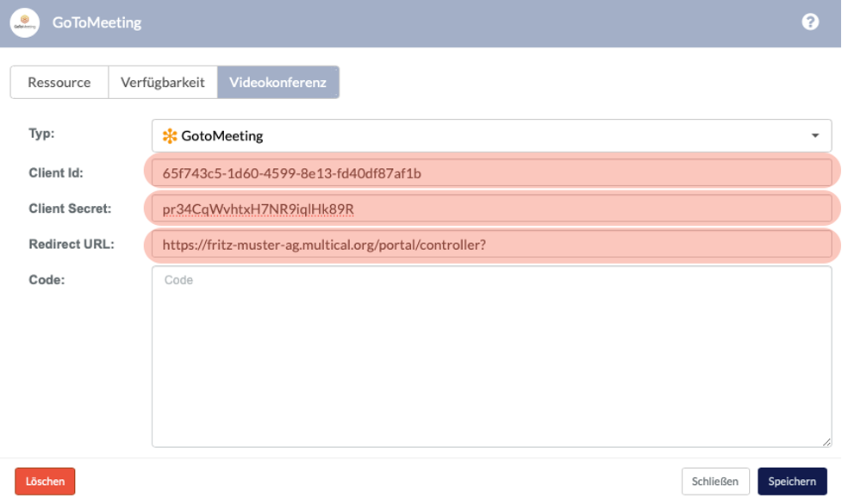Image resolution: width=842 pixels, height=504 pixels.
Task: Click the GoToMeeting logo avatar
Action: [x=25, y=22]
